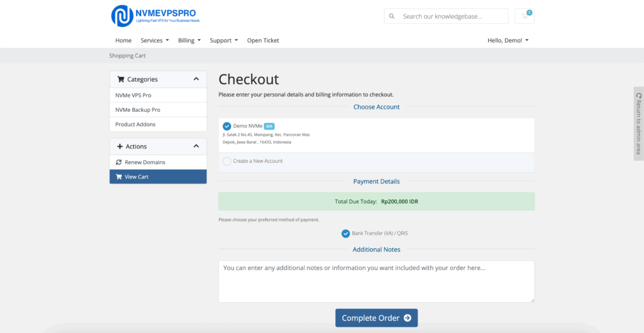Click the Renew Domains refresh icon

point(119,162)
